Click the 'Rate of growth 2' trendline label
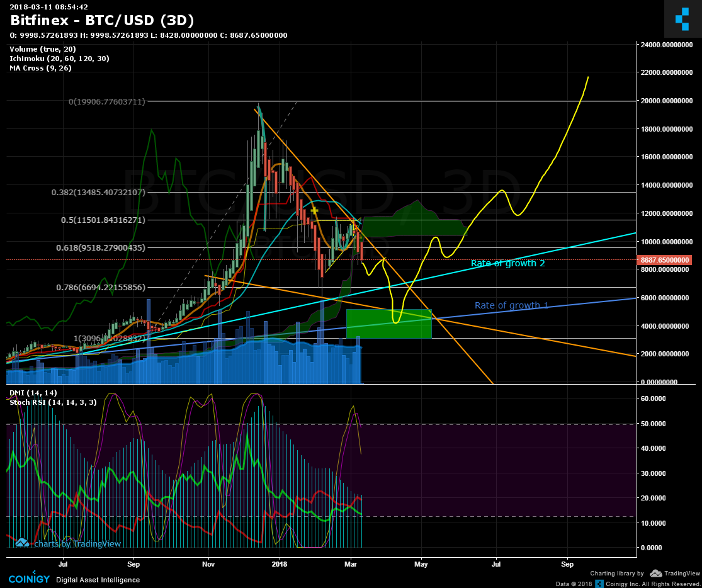702x588 pixels. click(x=507, y=263)
